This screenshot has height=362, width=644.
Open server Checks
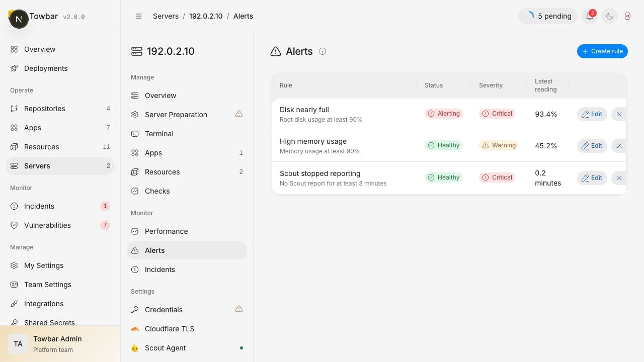coord(187,191)
